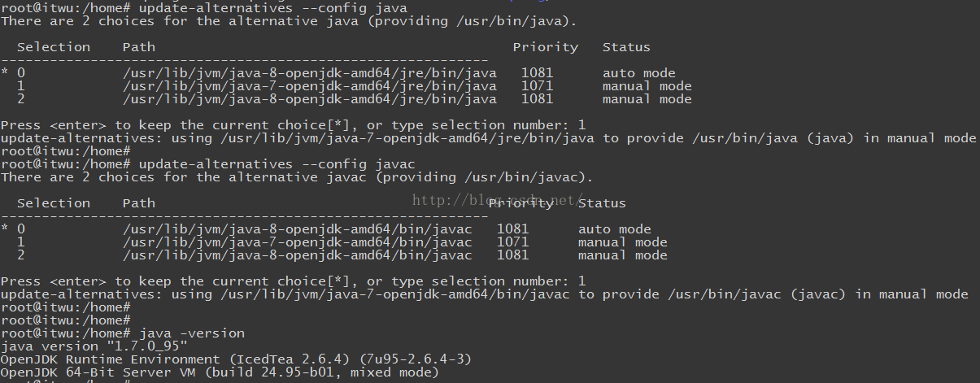Viewport: 980px width, 383px height.
Task: Click the Path header above the javac table
Action: [138, 203]
